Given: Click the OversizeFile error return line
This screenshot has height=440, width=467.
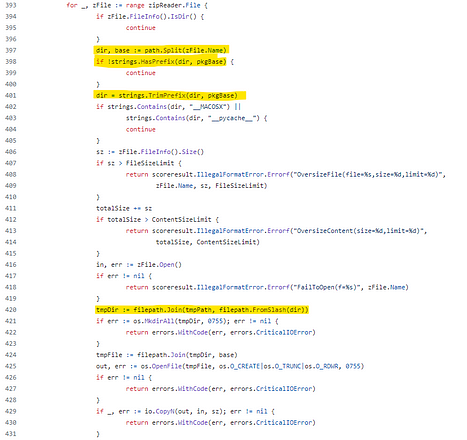Looking at the screenshot, I should (286, 174).
